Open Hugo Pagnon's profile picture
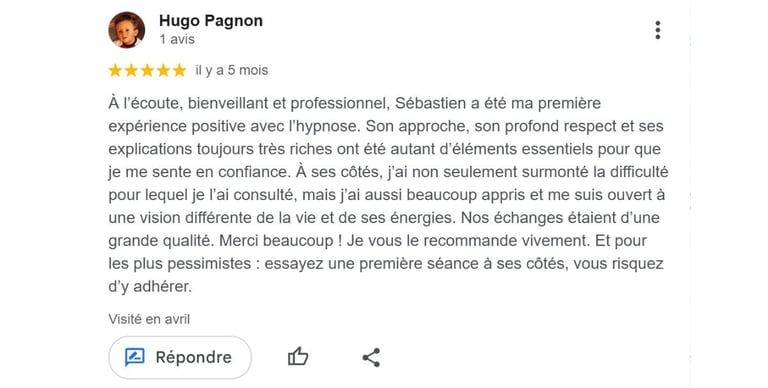This screenshot has width=768, height=388. (x=126, y=30)
